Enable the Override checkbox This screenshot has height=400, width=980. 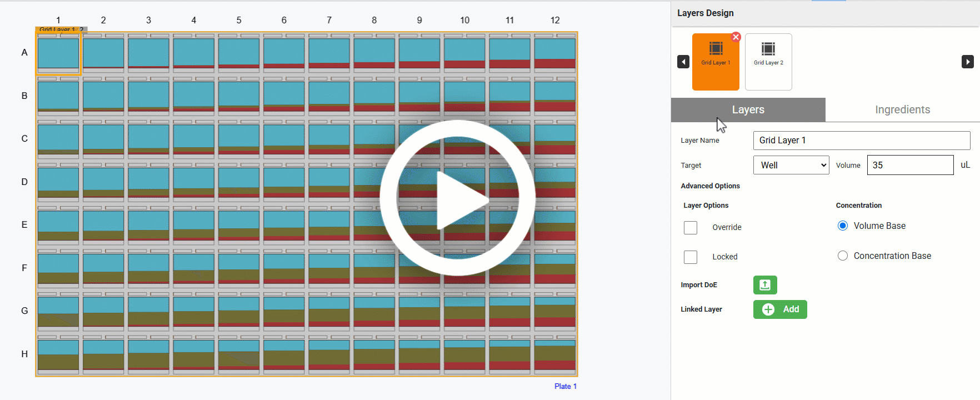point(691,228)
